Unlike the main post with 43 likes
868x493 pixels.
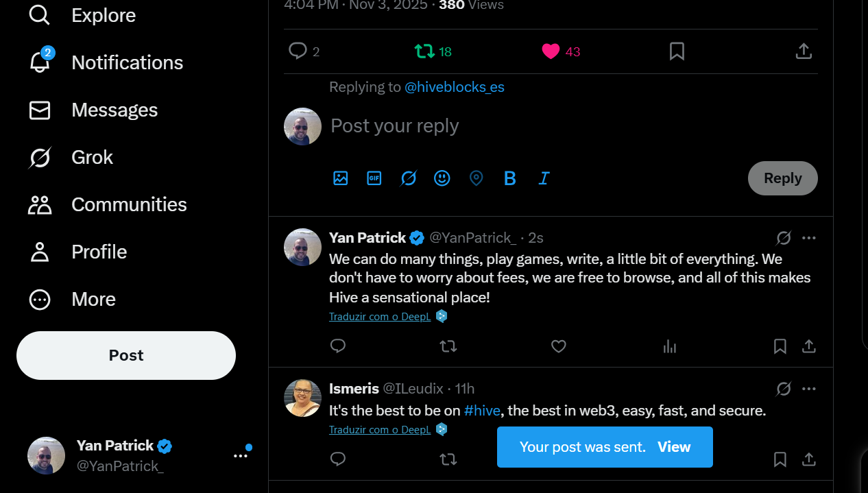pos(551,51)
